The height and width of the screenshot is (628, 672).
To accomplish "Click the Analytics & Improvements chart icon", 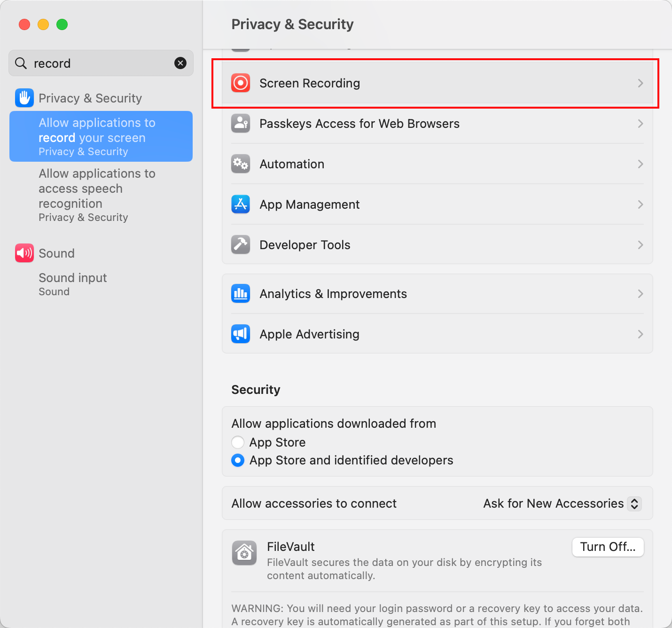I will [241, 294].
